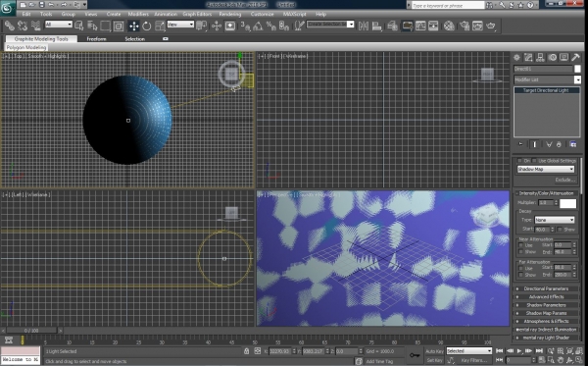
Task: Switch to the Utilities hammer panel tab
Action: tap(575, 58)
